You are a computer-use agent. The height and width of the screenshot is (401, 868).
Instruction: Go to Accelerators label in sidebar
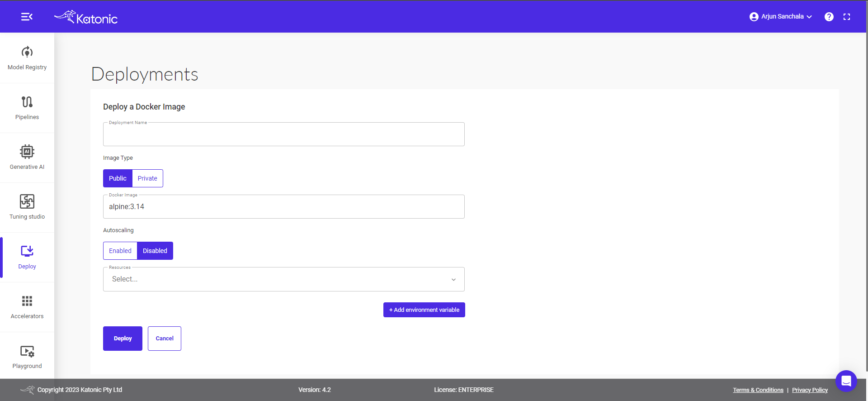[27, 316]
